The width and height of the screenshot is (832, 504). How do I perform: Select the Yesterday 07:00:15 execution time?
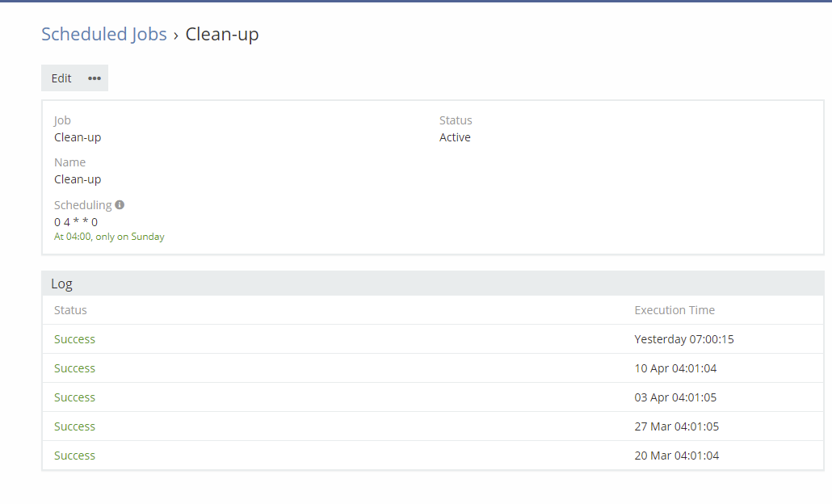[683, 339]
